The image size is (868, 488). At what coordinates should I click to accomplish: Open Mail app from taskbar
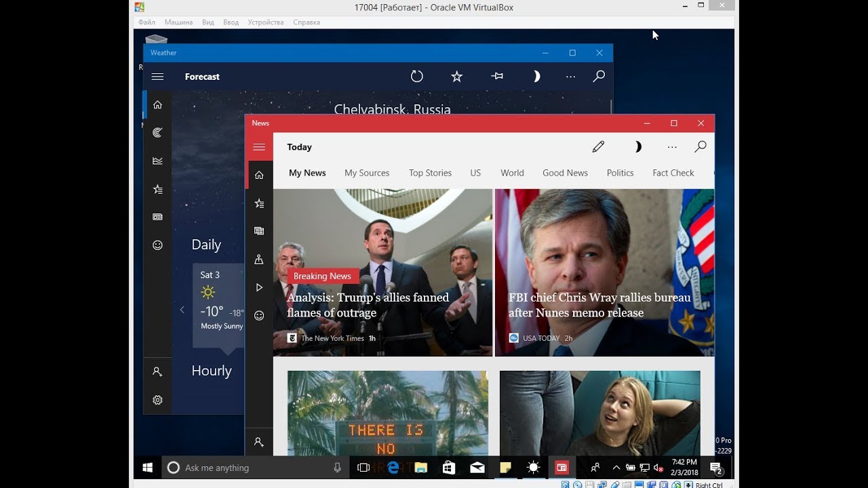[x=477, y=468]
